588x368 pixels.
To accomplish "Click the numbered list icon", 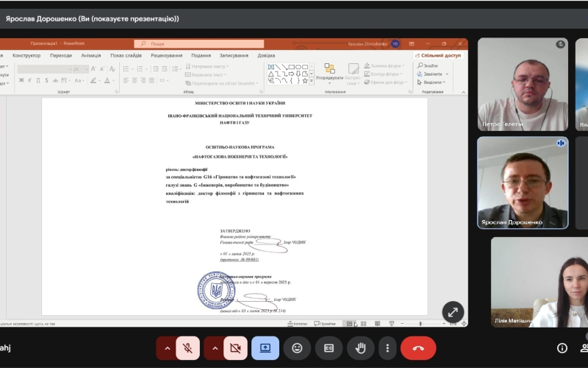I will tap(140, 68).
